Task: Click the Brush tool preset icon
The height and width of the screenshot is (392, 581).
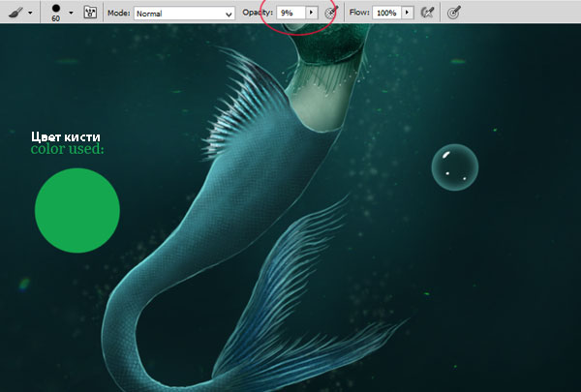Action: click(15, 13)
